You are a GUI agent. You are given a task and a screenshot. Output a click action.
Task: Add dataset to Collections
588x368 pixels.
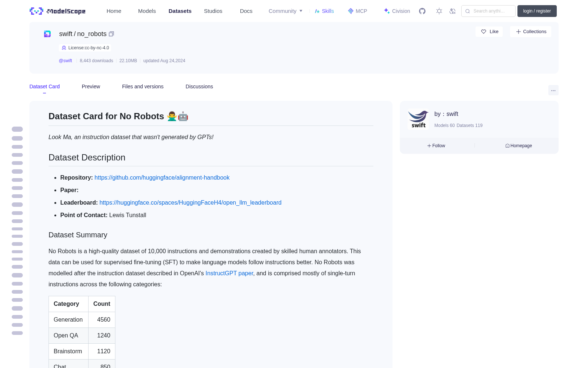531,32
